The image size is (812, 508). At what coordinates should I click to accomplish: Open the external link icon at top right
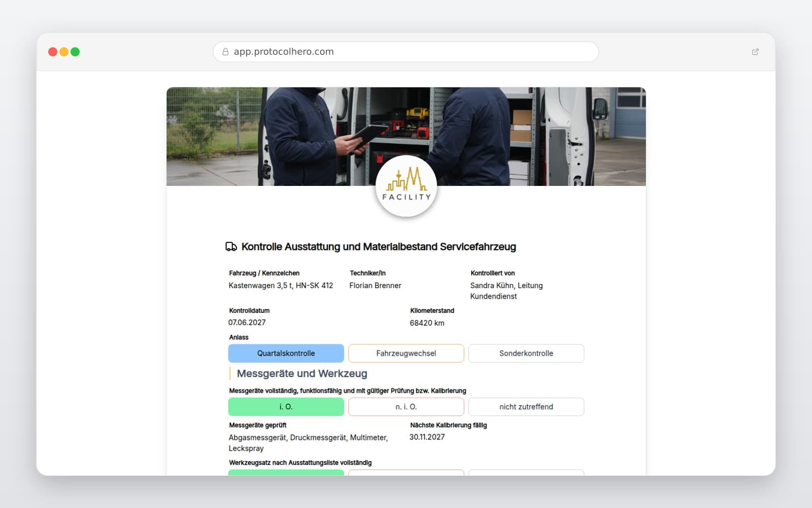tap(755, 52)
